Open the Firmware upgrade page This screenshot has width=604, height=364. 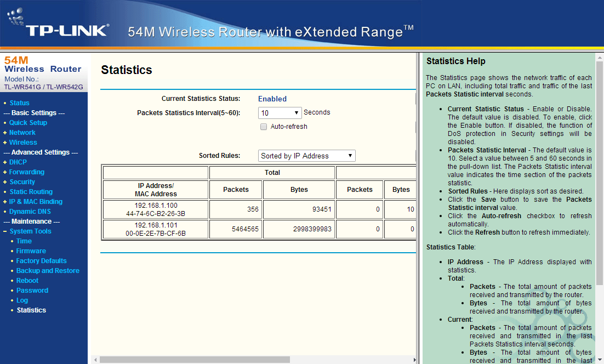click(31, 251)
